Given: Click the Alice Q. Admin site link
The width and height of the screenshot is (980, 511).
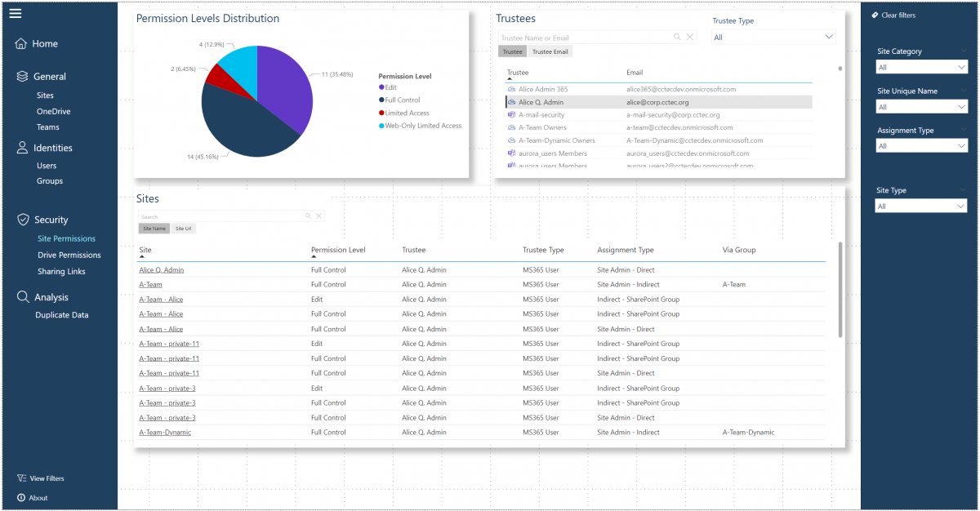Looking at the screenshot, I should pos(161,269).
